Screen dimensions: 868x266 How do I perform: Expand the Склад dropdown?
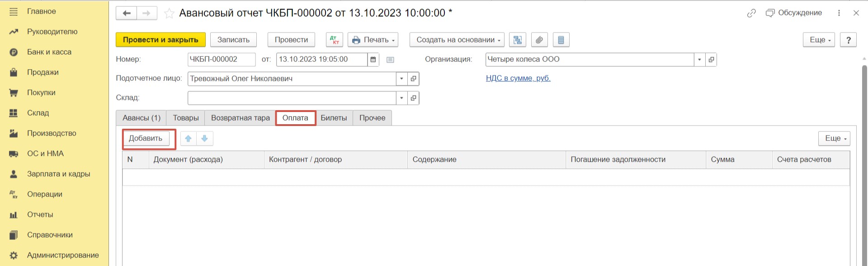coord(401,98)
